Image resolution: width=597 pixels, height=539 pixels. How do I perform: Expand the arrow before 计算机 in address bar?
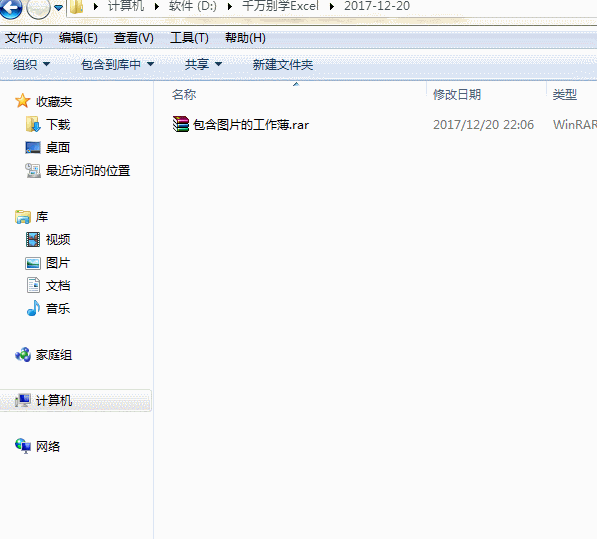96,6
